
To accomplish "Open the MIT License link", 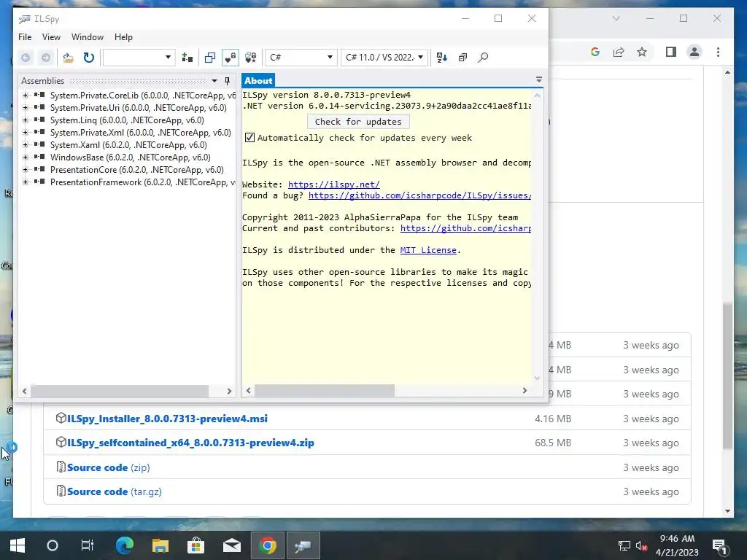I will coord(428,251).
